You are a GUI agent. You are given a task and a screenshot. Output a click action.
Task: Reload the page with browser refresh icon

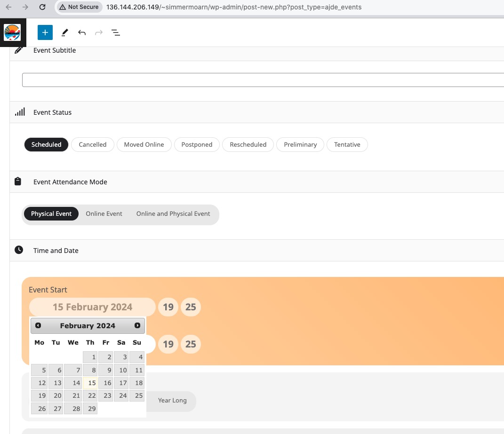tap(42, 7)
